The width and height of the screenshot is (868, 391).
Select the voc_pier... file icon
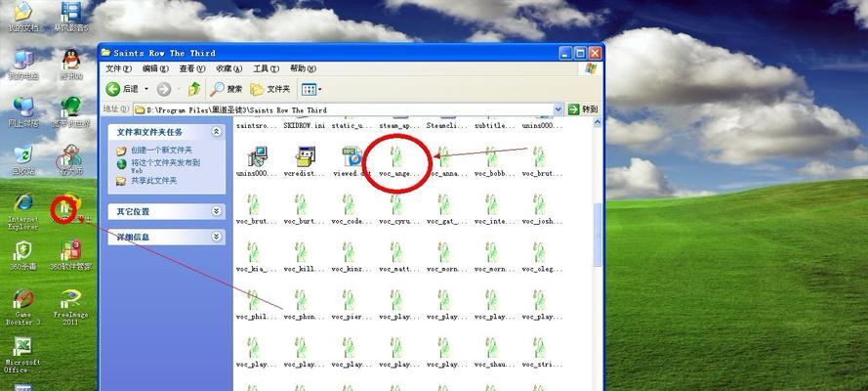coord(349,300)
